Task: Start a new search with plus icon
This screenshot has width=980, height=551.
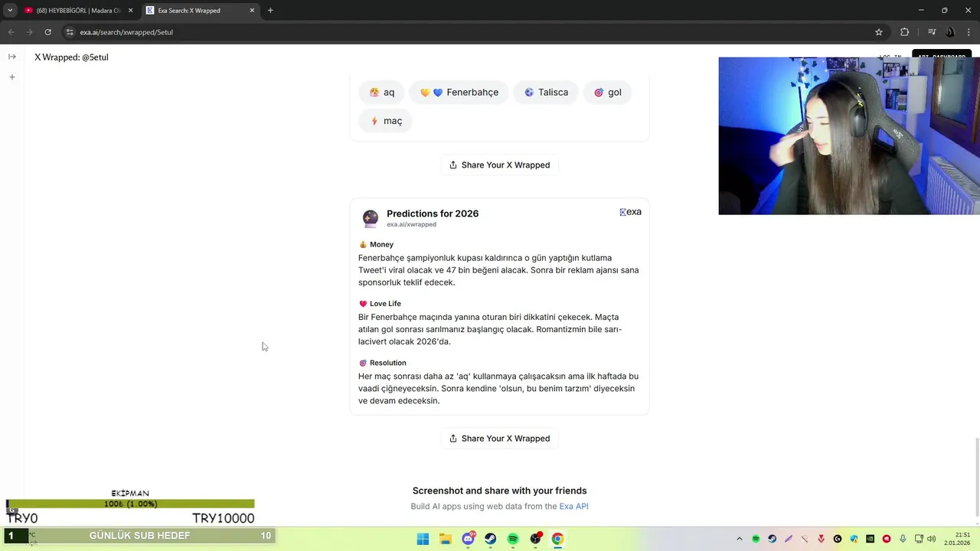Action: coord(11,77)
